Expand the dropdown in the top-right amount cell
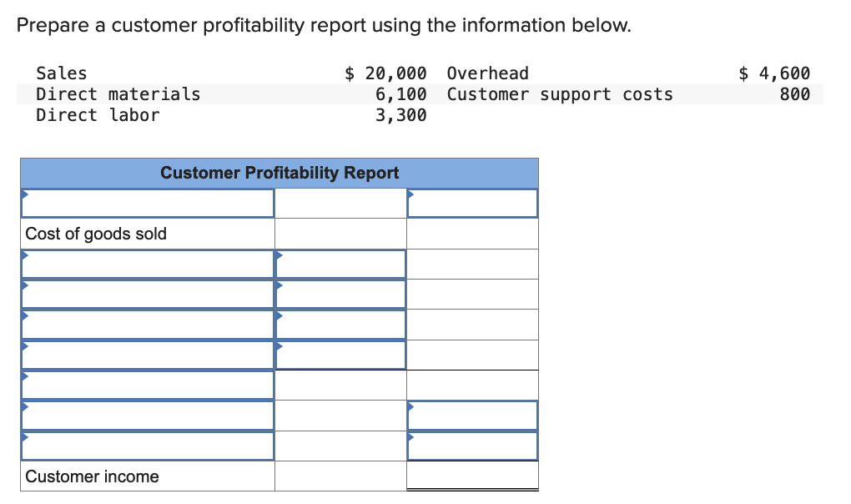 tap(472, 202)
